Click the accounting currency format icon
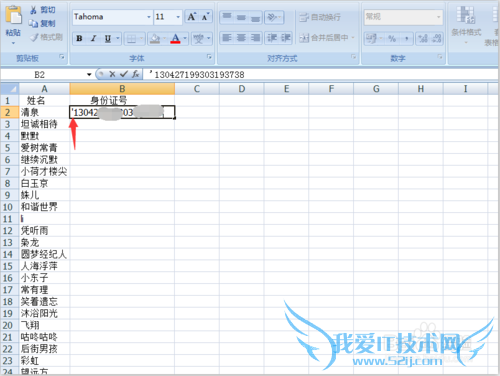This screenshot has height=376, width=500. point(371,38)
